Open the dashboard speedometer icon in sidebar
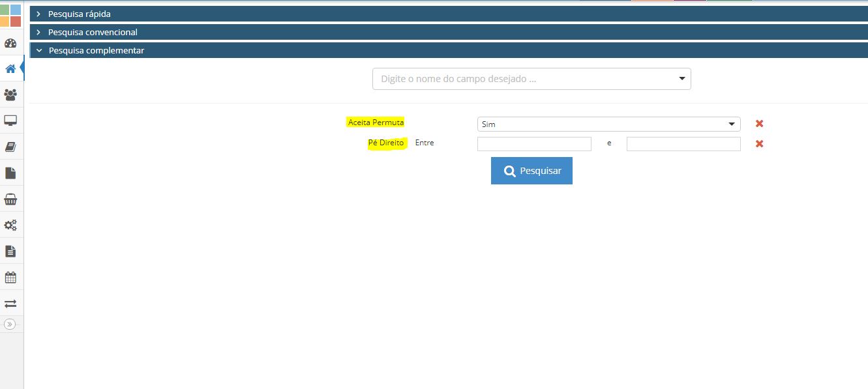Viewport: 868px width, 389px height. pos(10,42)
